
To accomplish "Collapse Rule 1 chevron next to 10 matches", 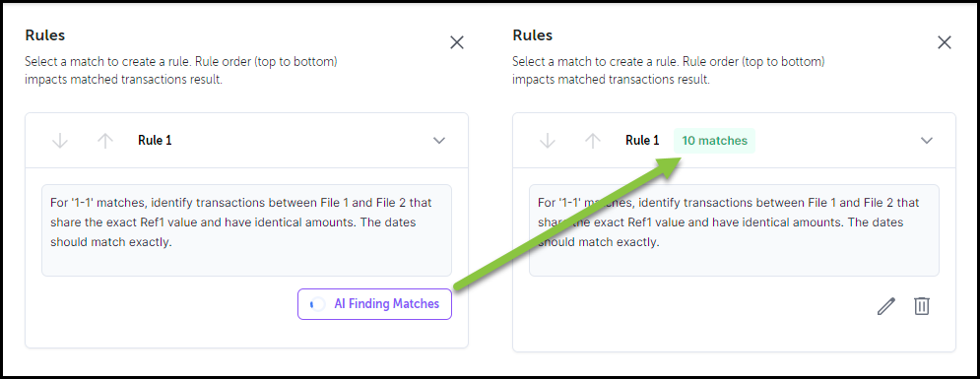I will click(x=927, y=141).
